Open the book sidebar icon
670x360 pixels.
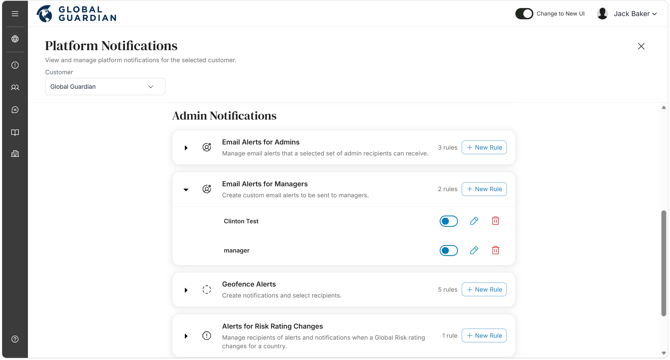coord(15,132)
